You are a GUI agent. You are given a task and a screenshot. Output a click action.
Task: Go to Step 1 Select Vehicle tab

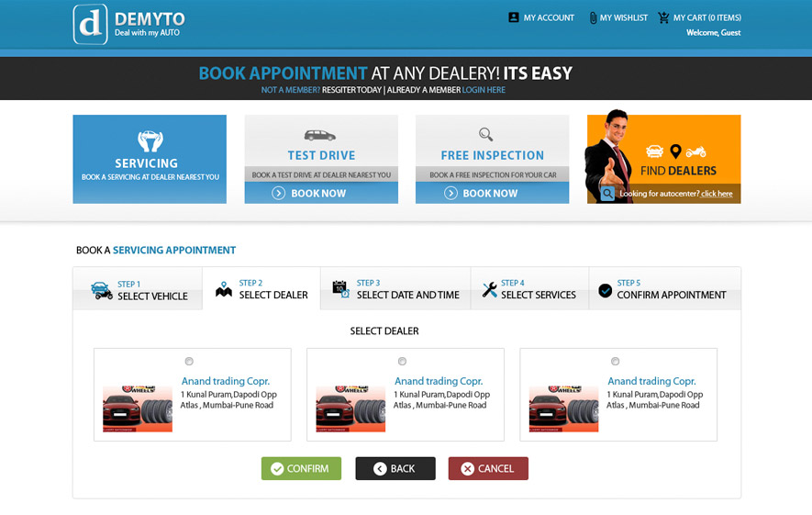coord(138,290)
